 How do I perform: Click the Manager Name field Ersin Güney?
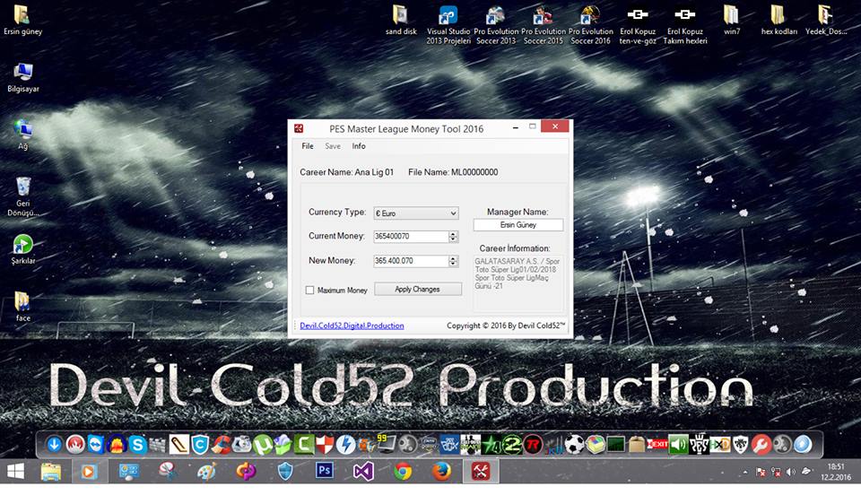pos(517,224)
